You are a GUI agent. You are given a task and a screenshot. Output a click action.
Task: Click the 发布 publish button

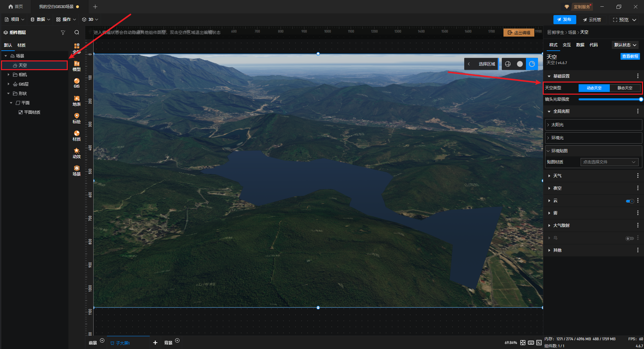pos(565,19)
